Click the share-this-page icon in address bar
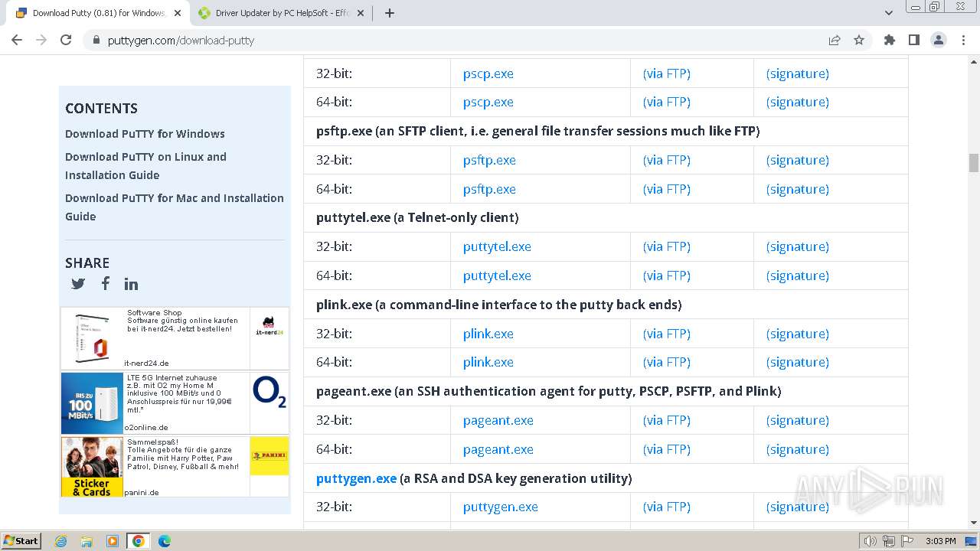This screenshot has height=551, width=980. point(835,40)
